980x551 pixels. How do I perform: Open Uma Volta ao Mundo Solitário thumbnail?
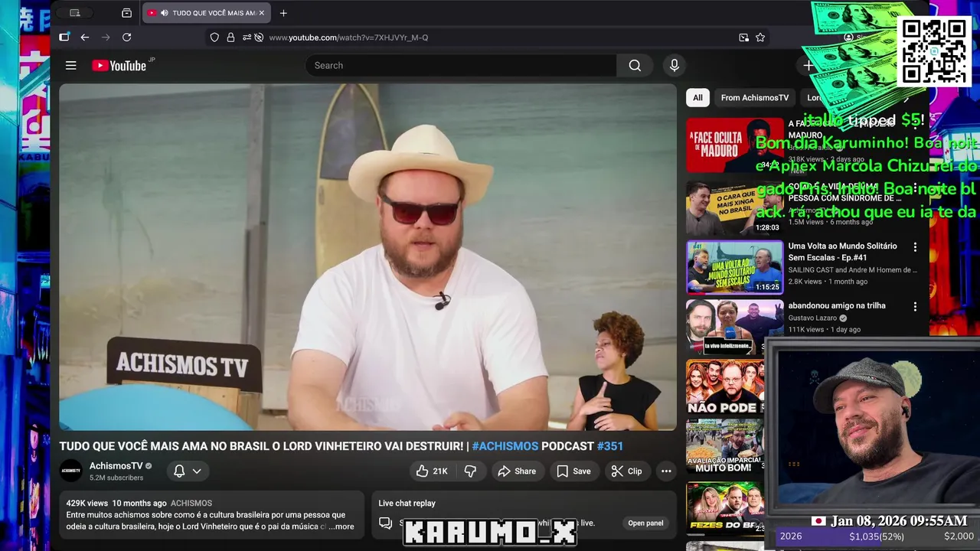pos(735,267)
